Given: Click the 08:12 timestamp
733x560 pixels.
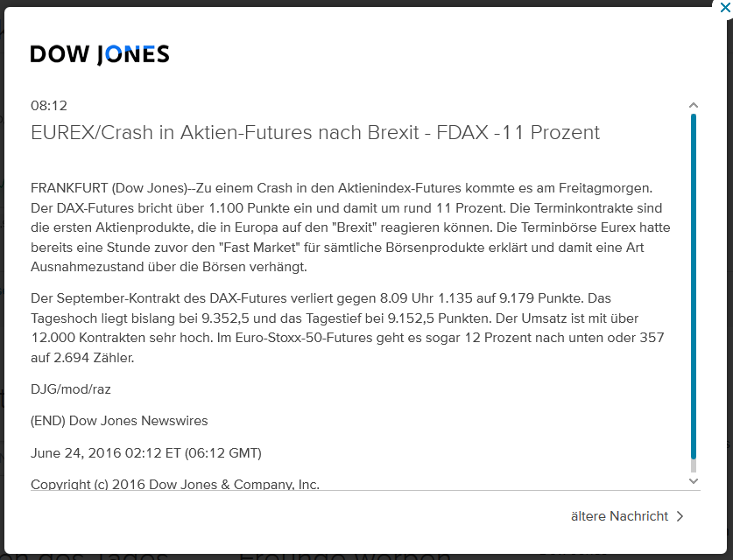Looking at the screenshot, I should [49, 106].
